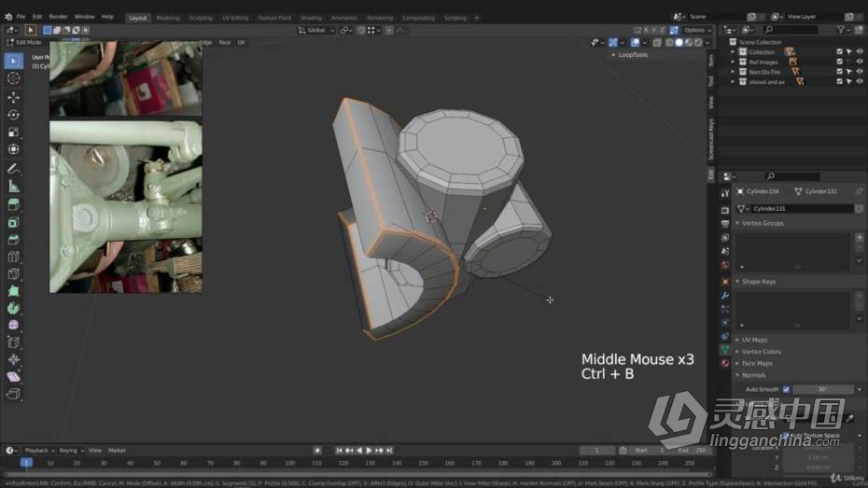Activate the Scale tool
This screenshot has width=868, height=488.
click(x=13, y=132)
